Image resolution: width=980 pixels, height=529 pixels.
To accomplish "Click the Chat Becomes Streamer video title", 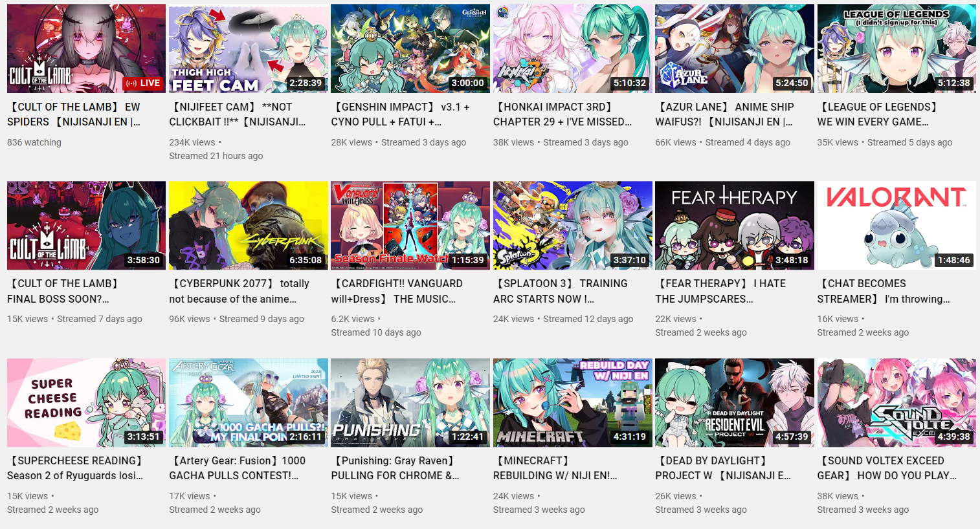I will click(884, 291).
